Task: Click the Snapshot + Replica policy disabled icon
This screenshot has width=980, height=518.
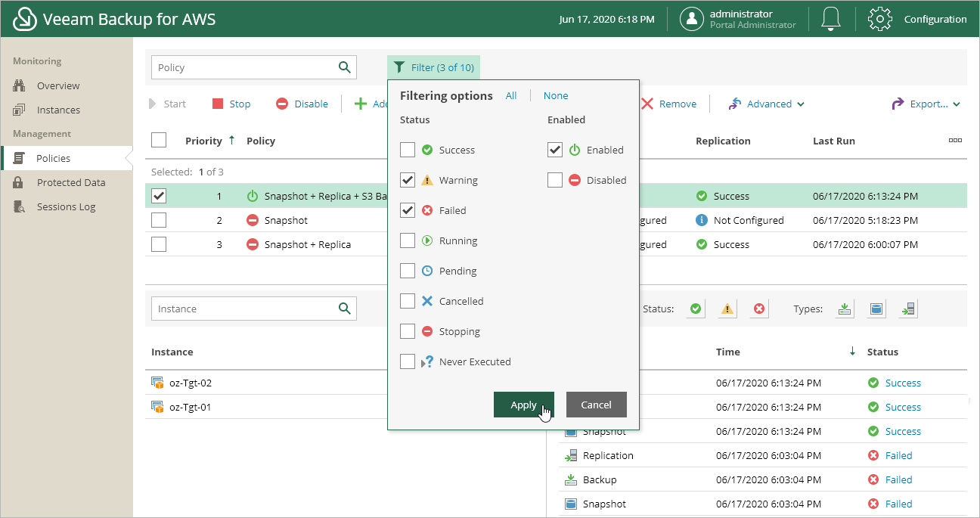Action: 253,244
